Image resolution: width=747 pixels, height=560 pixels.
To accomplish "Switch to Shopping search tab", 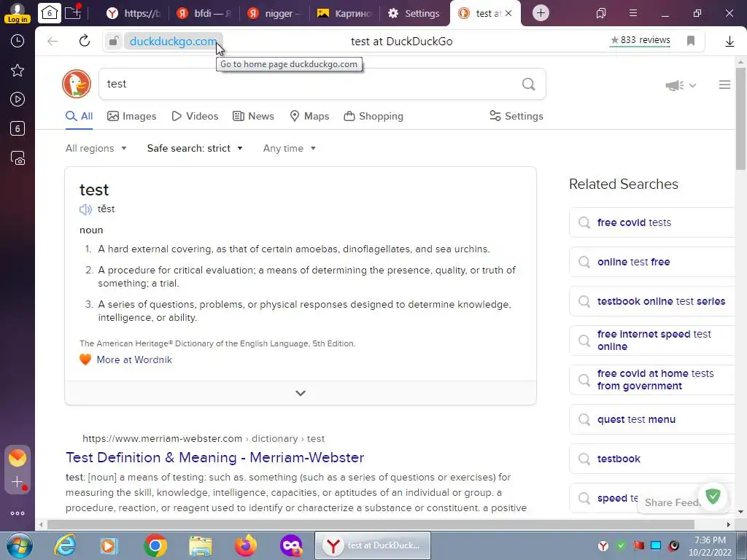I will coord(373,116).
